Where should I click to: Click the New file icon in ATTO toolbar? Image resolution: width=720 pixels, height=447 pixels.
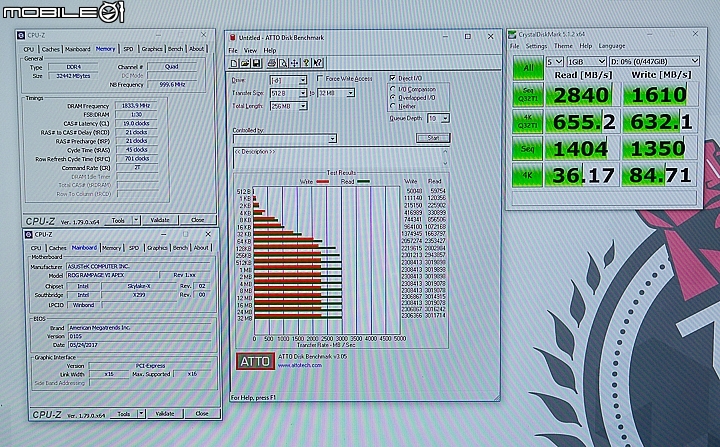pos(234,63)
